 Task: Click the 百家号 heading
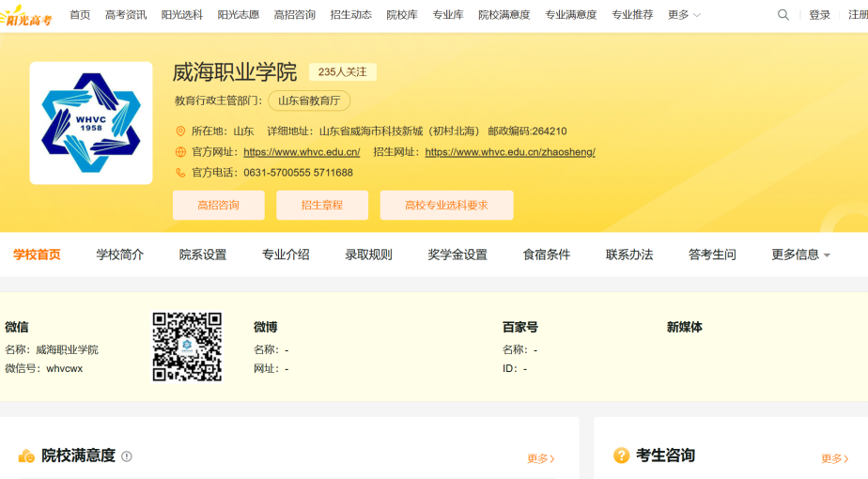(519, 327)
